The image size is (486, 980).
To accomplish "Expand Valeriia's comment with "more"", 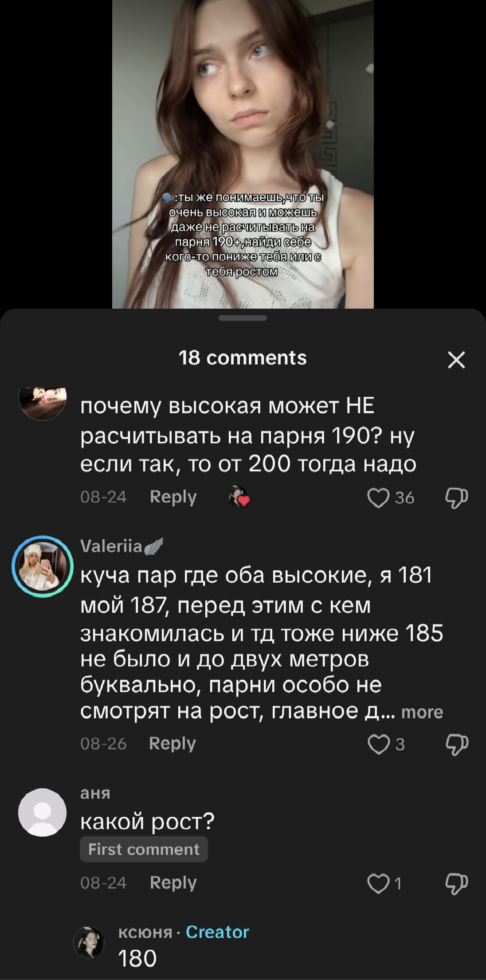I will tap(422, 712).
